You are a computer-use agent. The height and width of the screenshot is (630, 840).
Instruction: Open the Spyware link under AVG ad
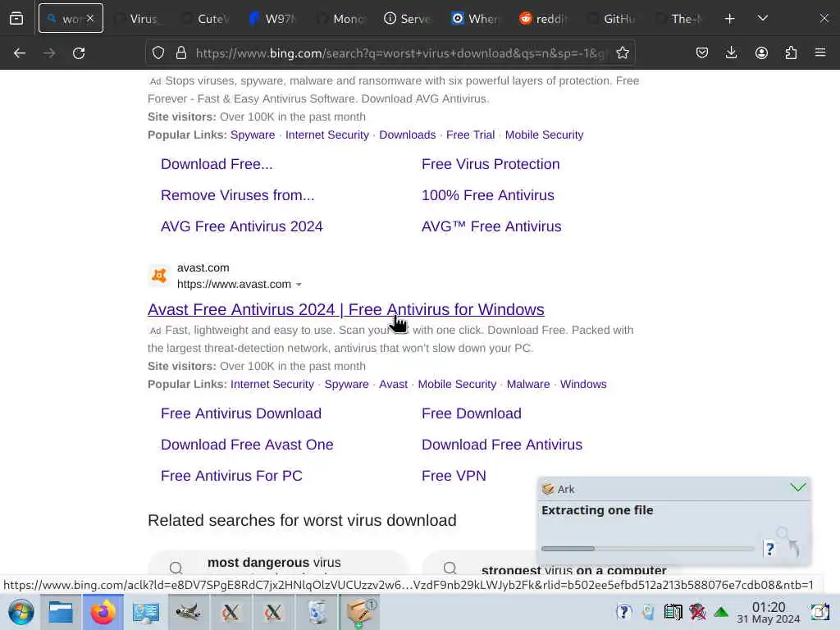(x=253, y=135)
